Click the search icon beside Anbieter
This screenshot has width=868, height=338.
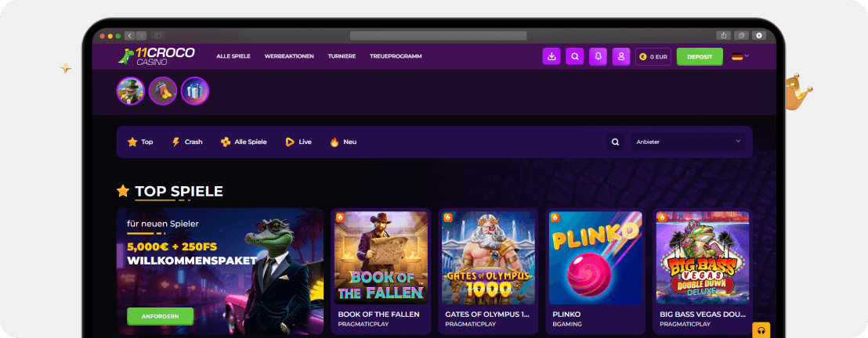[x=615, y=142]
